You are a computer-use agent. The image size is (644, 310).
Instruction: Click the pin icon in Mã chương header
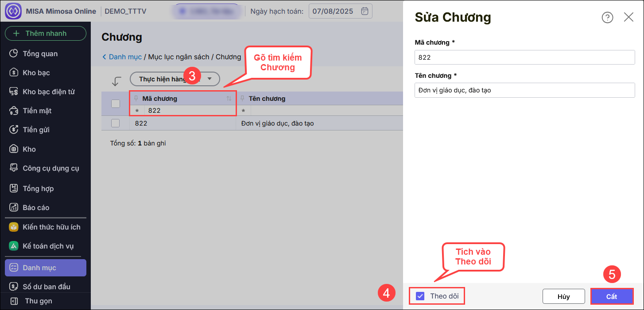coord(136,98)
